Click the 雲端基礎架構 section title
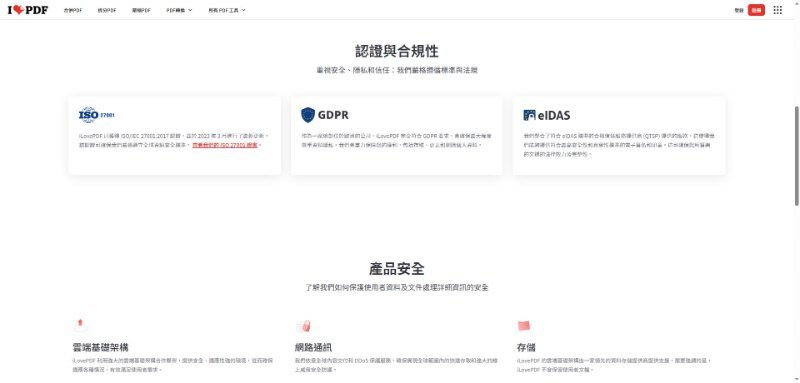Viewport: 800px width, 383px height. pos(101,348)
